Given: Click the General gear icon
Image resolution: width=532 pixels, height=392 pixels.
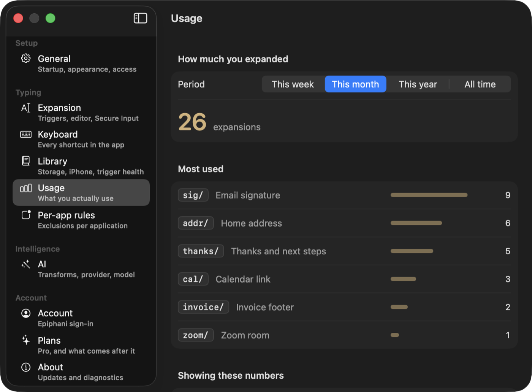Looking at the screenshot, I should (x=26, y=59).
